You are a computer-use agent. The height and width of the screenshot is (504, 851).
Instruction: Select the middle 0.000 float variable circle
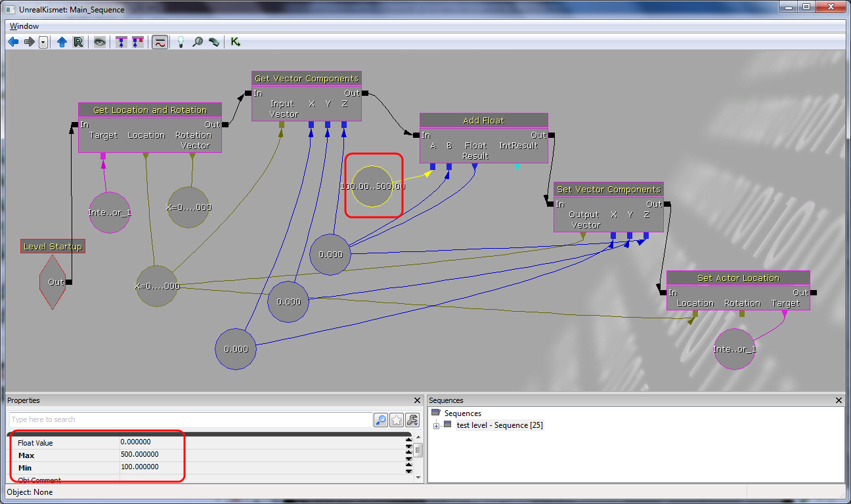tap(288, 302)
